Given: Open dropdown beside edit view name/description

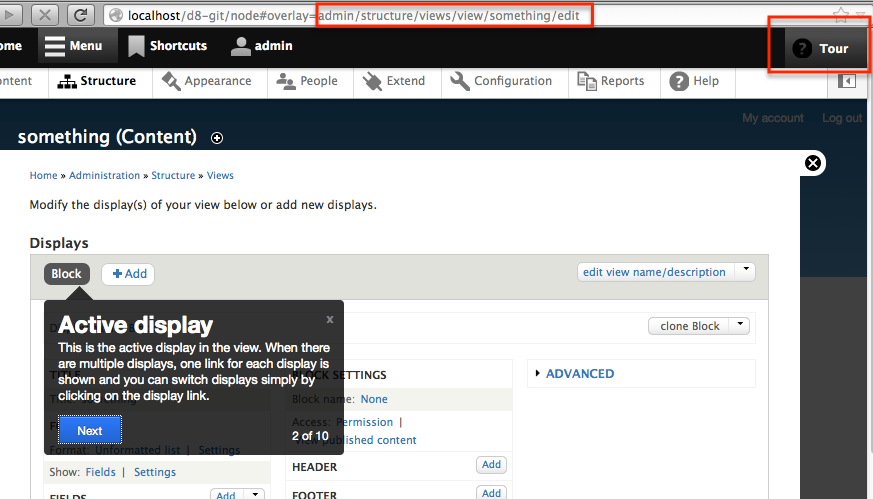Looking at the screenshot, I should [746, 271].
